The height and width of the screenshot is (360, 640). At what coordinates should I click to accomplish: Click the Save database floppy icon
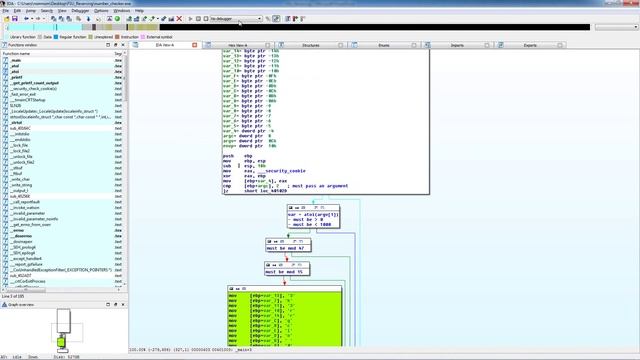click(x=15, y=19)
